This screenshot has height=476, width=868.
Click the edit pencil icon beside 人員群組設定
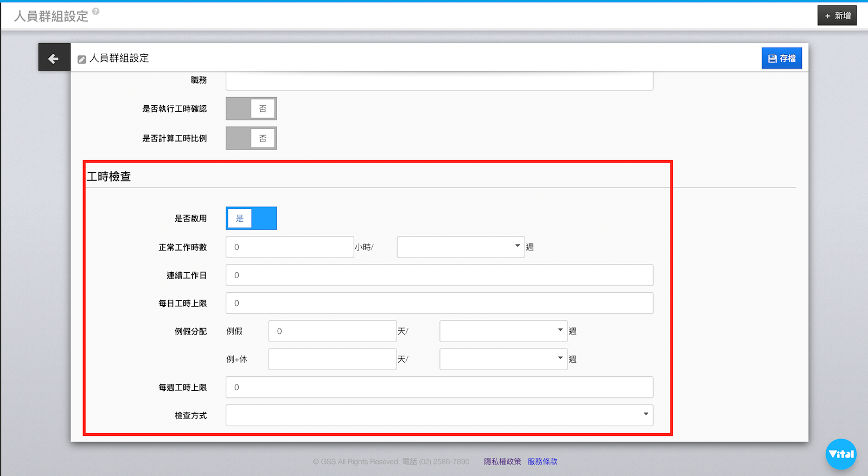(x=82, y=59)
